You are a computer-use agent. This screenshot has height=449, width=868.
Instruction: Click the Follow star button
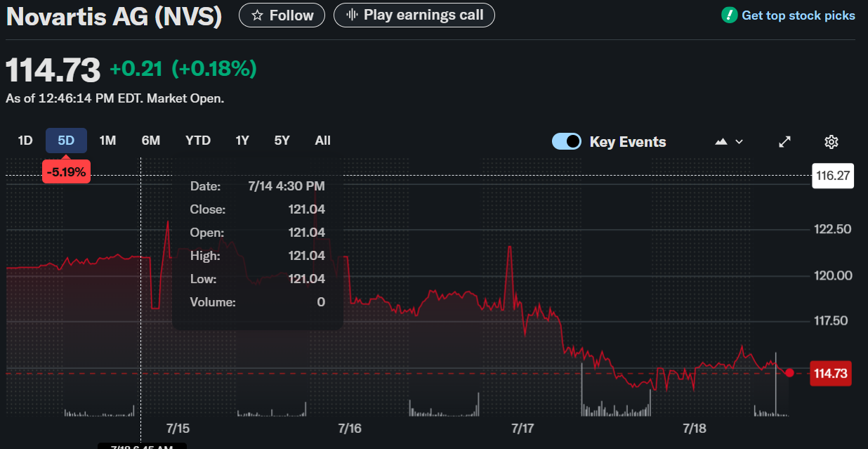[282, 15]
